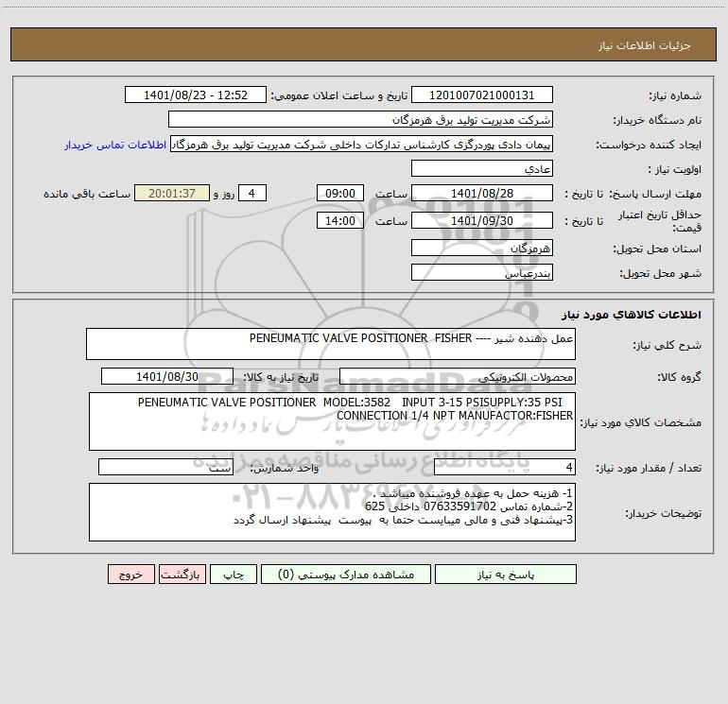Image resolution: width=728 pixels, height=704 pixels.
Task: Click price validity date 1401/09/30
Action: (482, 220)
